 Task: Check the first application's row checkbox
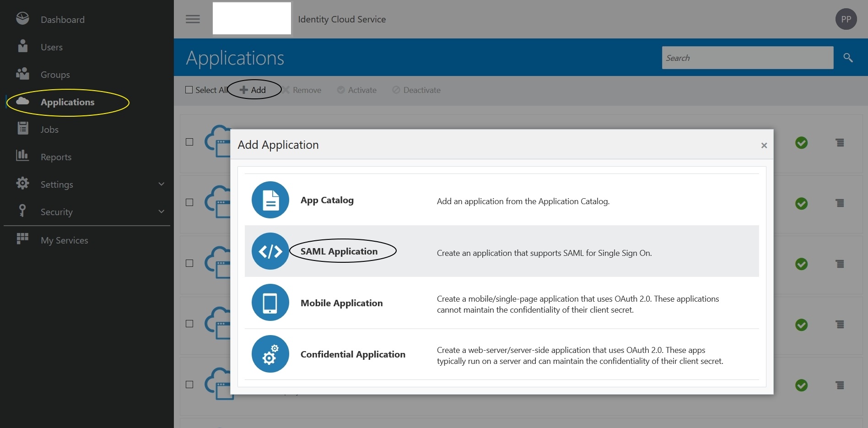[x=189, y=142]
